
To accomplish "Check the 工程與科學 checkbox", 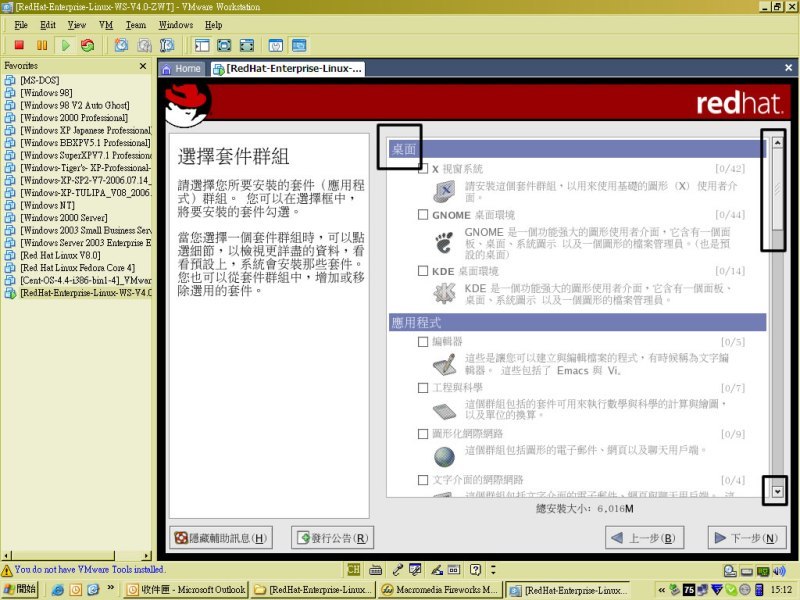I will click(x=423, y=388).
